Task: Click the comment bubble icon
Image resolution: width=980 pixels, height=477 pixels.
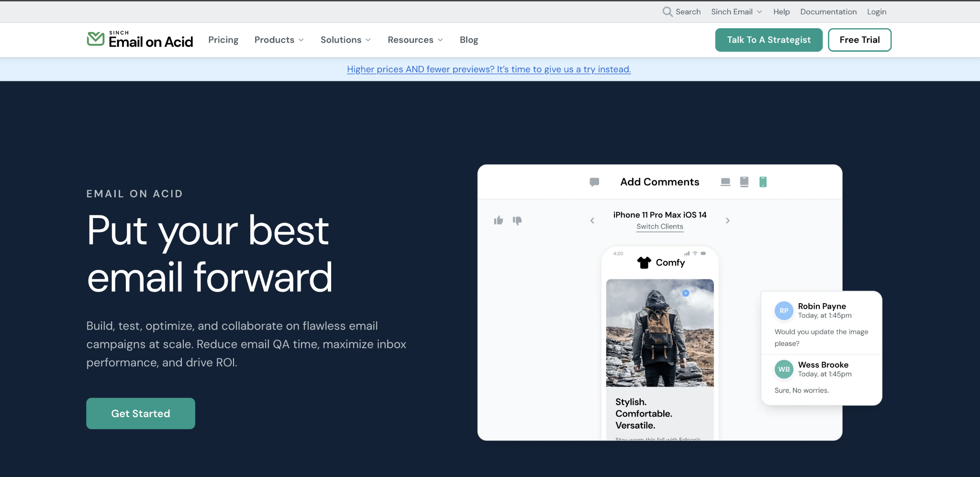Action: [594, 182]
